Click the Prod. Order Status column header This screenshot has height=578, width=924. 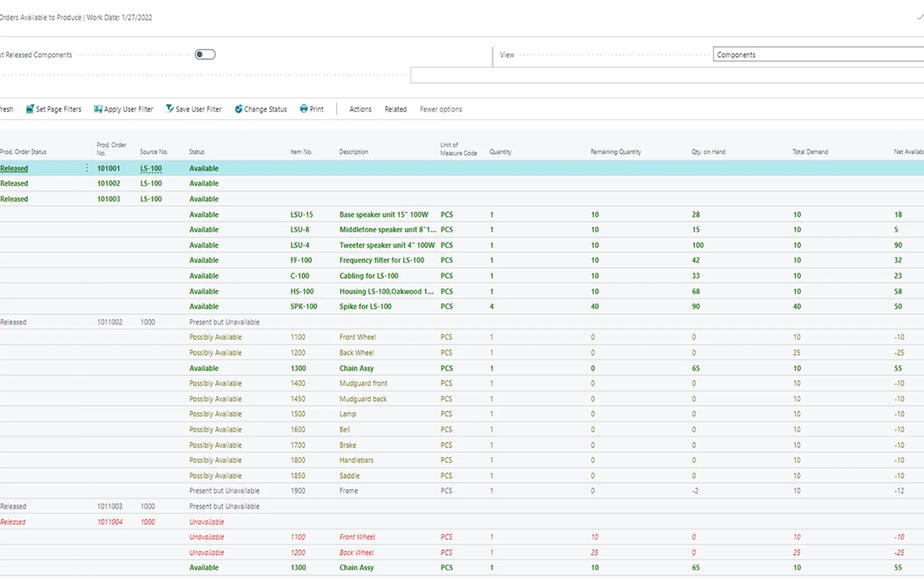point(23,152)
